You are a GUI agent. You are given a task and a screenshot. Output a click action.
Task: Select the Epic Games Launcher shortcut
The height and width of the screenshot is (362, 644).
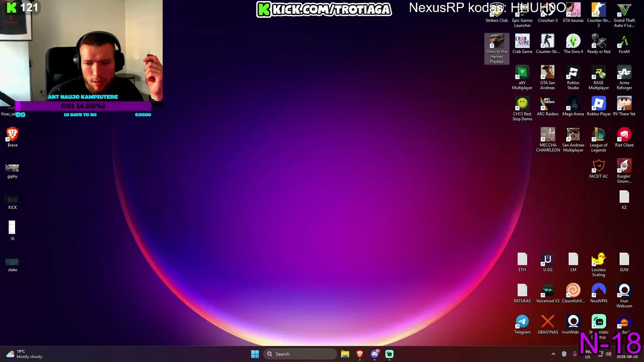coord(522,16)
